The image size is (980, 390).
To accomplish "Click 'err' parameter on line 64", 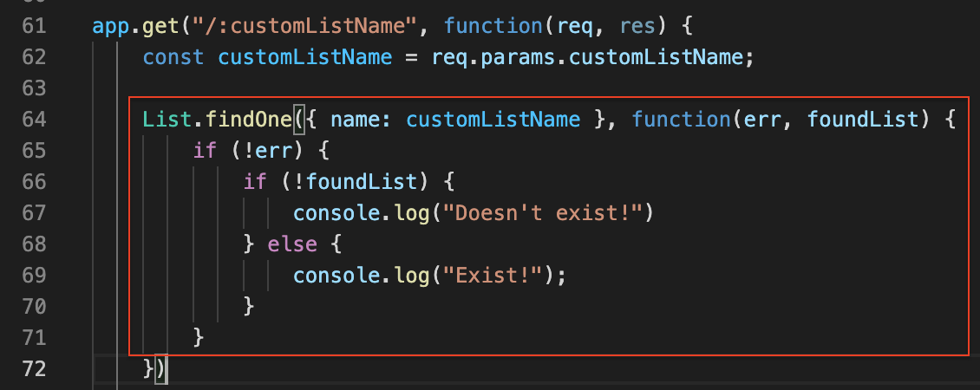I will coord(762,120).
